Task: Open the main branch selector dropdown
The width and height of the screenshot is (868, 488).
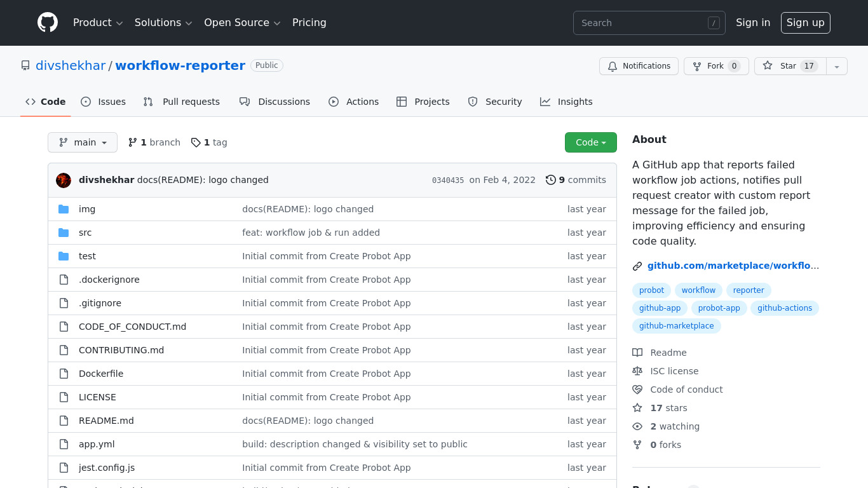Action: click(83, 142)
